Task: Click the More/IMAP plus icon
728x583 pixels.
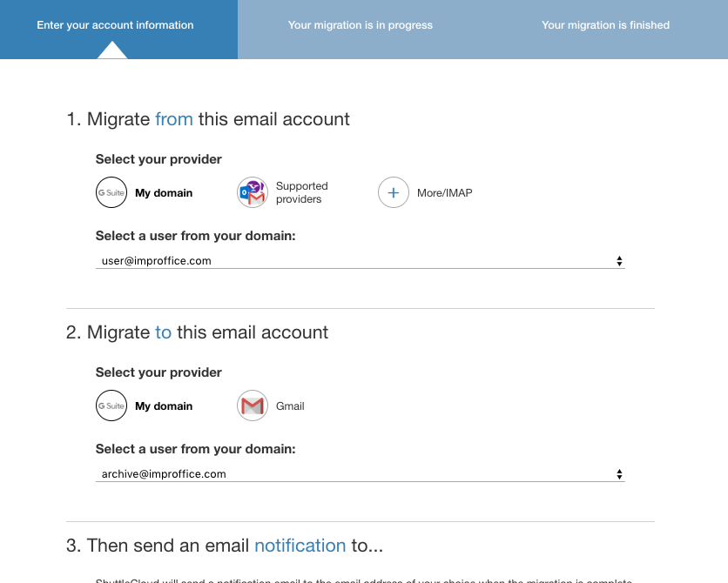Action: 394,193
